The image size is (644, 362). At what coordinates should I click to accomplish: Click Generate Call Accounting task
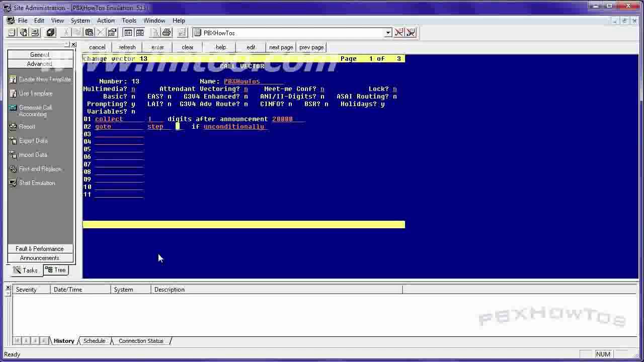pos(31,111)
